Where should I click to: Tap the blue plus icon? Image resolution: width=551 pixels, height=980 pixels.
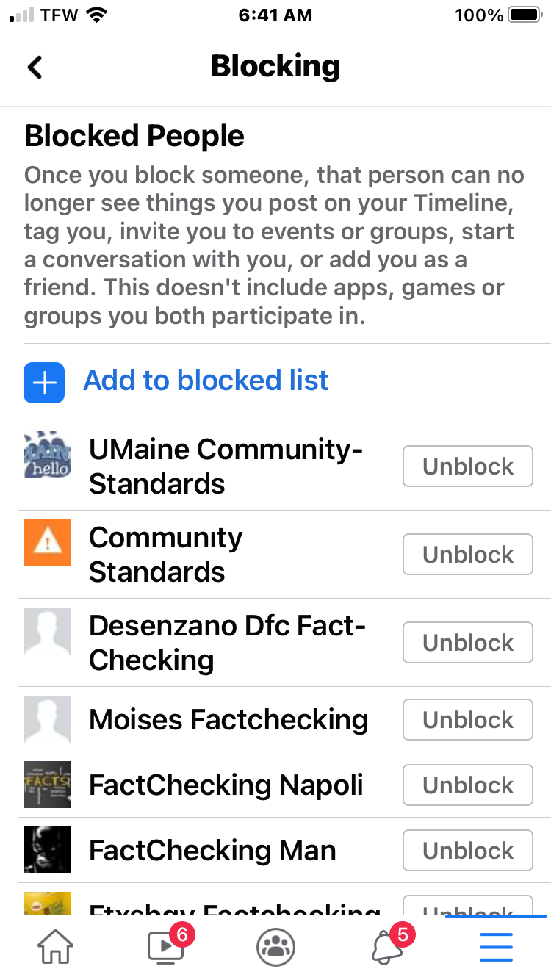click(x=44, y=382)
